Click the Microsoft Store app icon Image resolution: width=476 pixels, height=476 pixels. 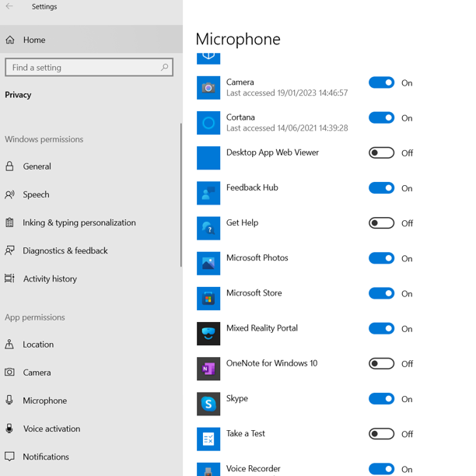(208, 299)
